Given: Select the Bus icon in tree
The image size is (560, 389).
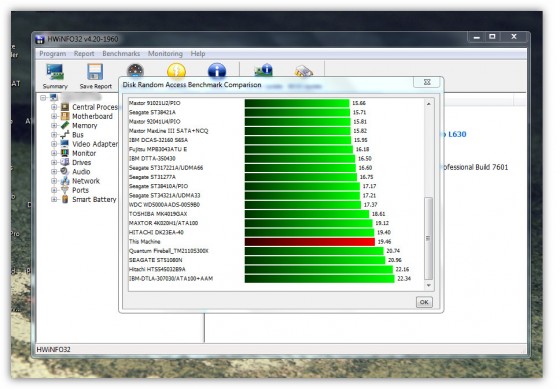Looking at the screenshot, I should tap(65, 135).
